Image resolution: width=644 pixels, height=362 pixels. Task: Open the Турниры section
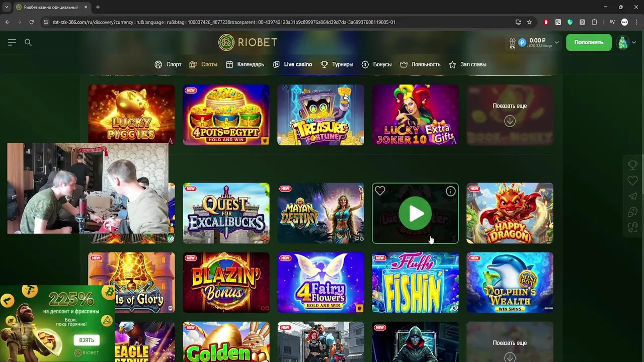[x=337, y=64]
